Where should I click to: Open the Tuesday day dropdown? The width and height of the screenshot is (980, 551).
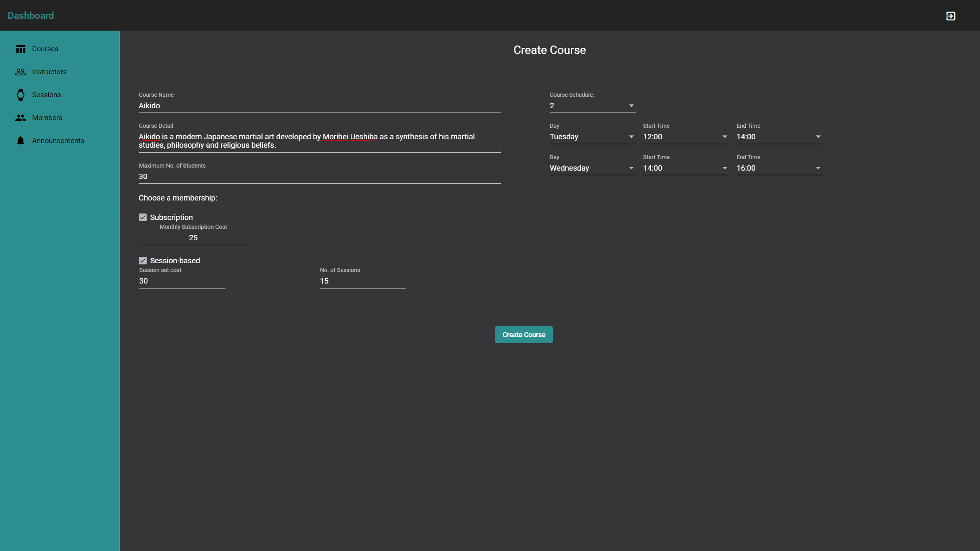tap(592, 137)
